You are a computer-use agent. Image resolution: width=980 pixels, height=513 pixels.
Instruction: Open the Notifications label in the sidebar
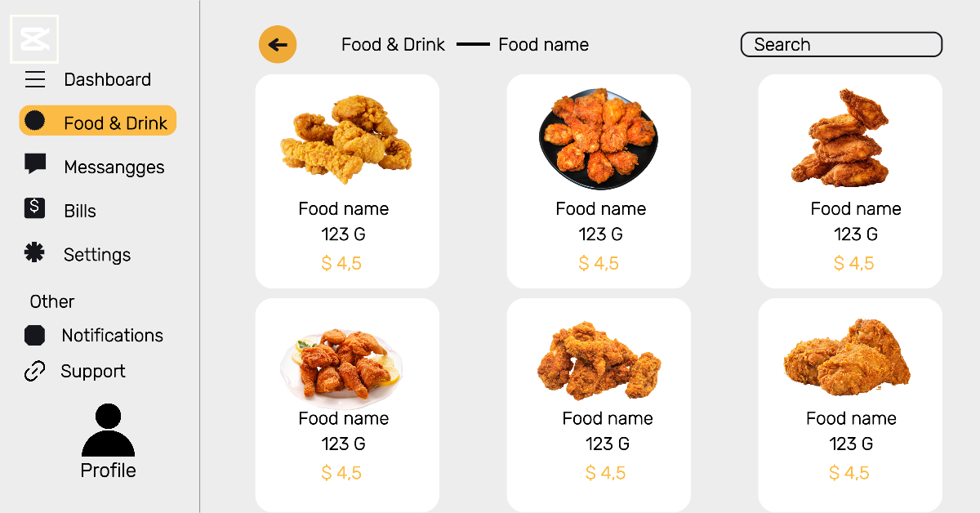point(112,336)
